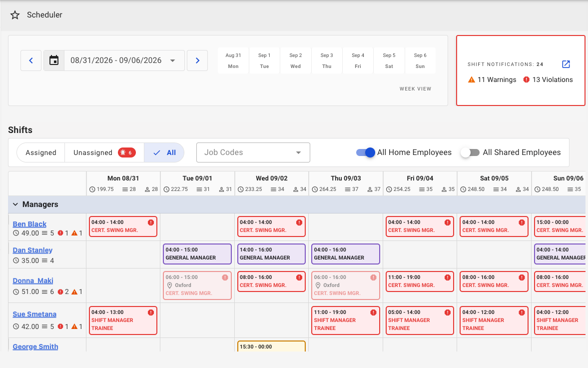Filter shifts by Assigned
This screenshot has width=588, height=368.
pos(41,152)
